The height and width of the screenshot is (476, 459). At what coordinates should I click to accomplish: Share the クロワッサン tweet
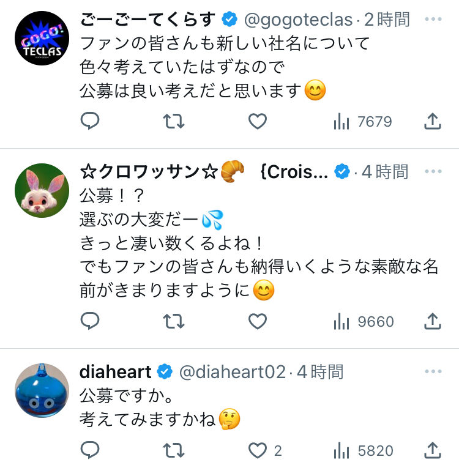tap(433, 321)
